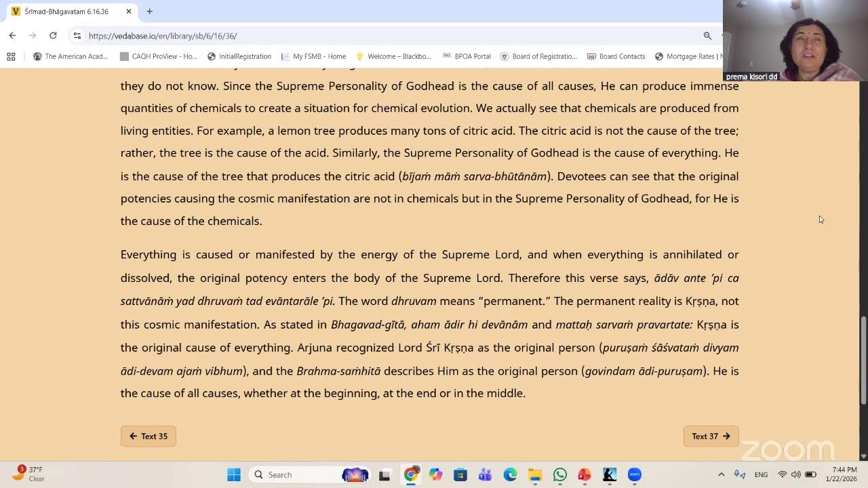
Task: Open the InitialRegistration bookmark
Action: point(239,56)
